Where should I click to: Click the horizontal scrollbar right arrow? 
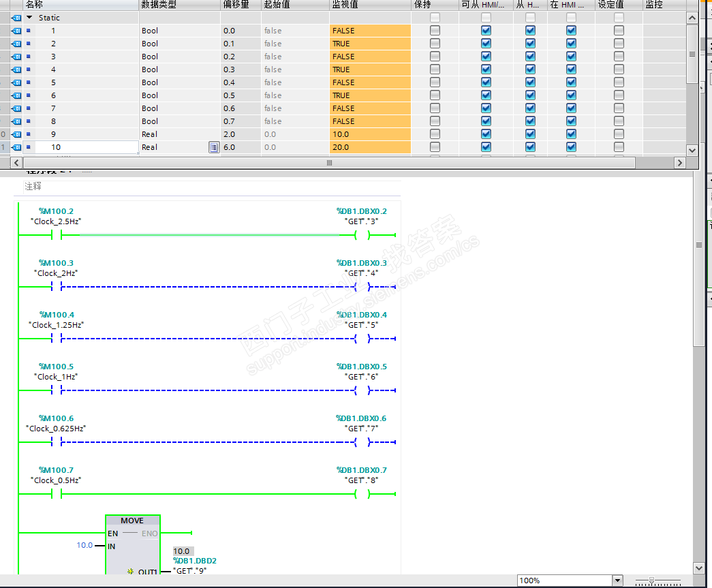pyautogui.click(x=680, y=163)
